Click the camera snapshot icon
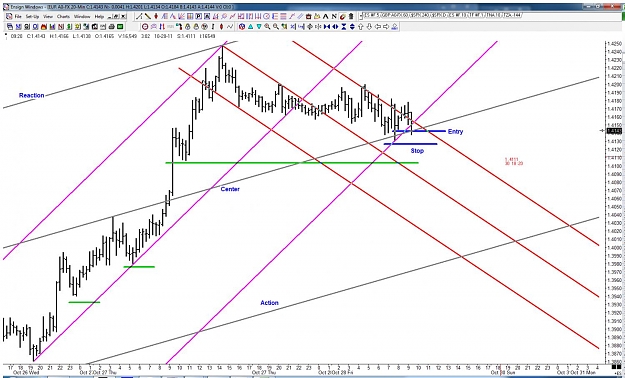625x378 pixels. (x=95, y=27)
